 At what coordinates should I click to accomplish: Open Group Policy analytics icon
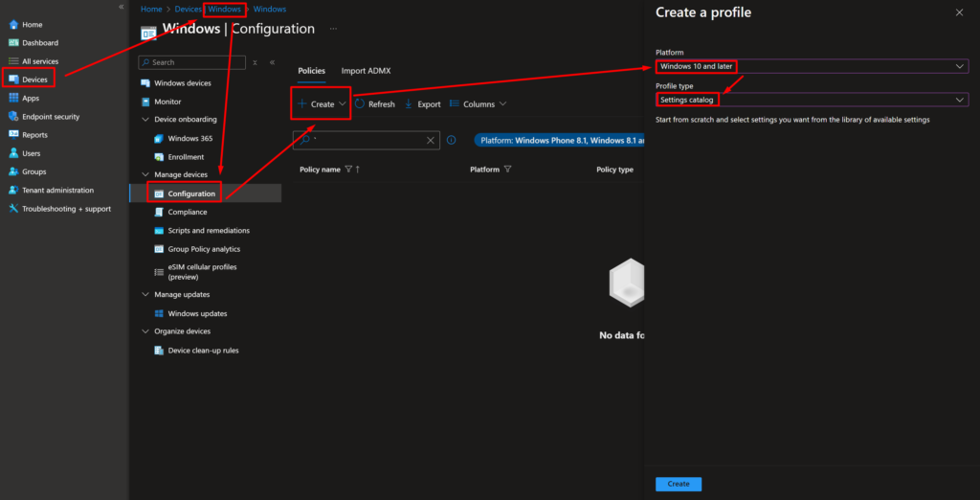pyautogui.click(x=159, y=249)
